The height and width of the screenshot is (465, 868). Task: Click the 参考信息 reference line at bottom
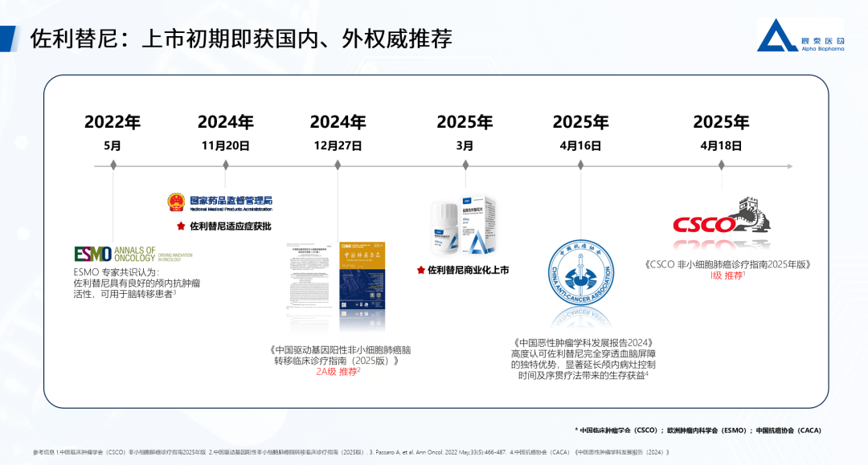point(351,452)
